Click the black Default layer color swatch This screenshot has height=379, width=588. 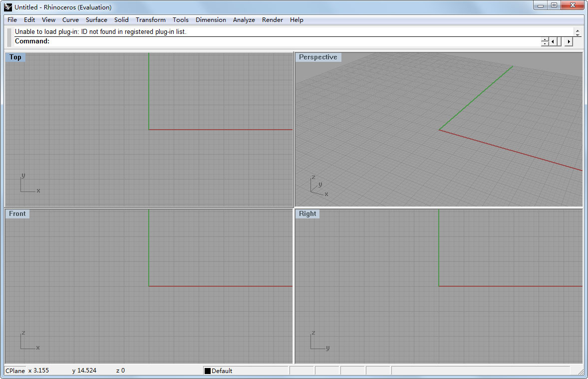pos(207,371)
